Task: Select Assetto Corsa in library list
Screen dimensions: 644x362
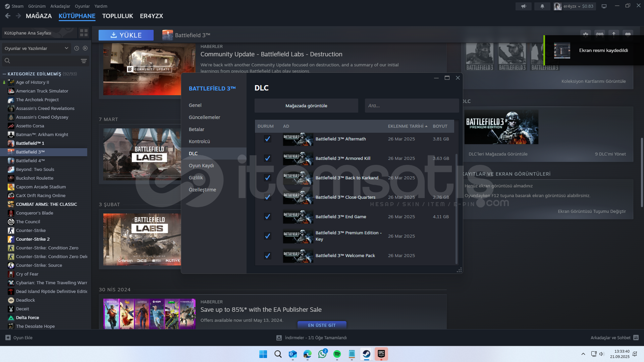Action: 30,126
